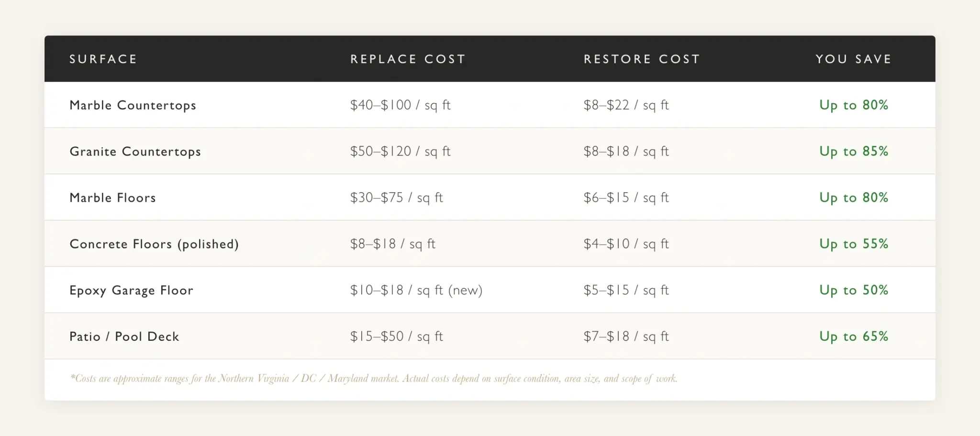
Task: Click the $50–$120 / sq ft replace cost
Action: (400, 152)
